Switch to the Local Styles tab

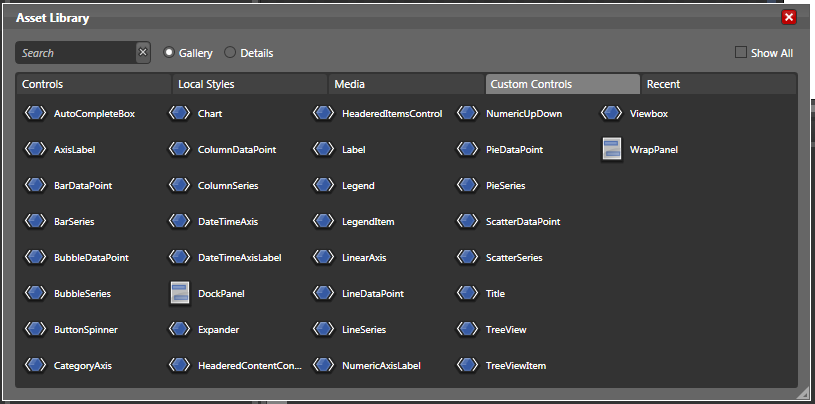249,84
